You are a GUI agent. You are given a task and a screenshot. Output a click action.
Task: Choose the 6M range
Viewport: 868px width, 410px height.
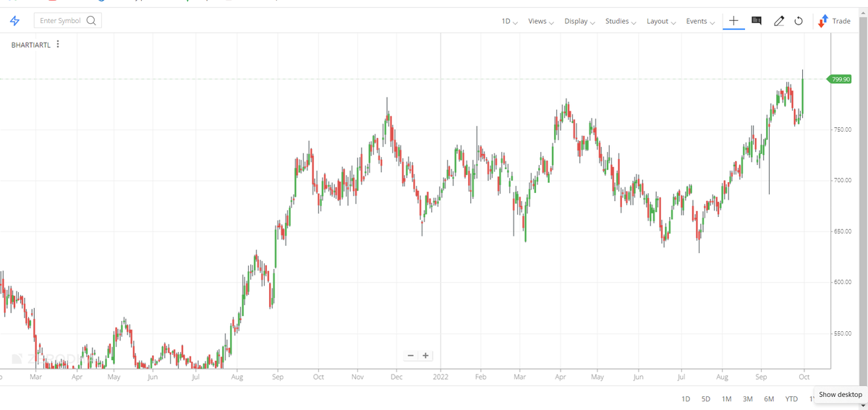tap(769, 399)
